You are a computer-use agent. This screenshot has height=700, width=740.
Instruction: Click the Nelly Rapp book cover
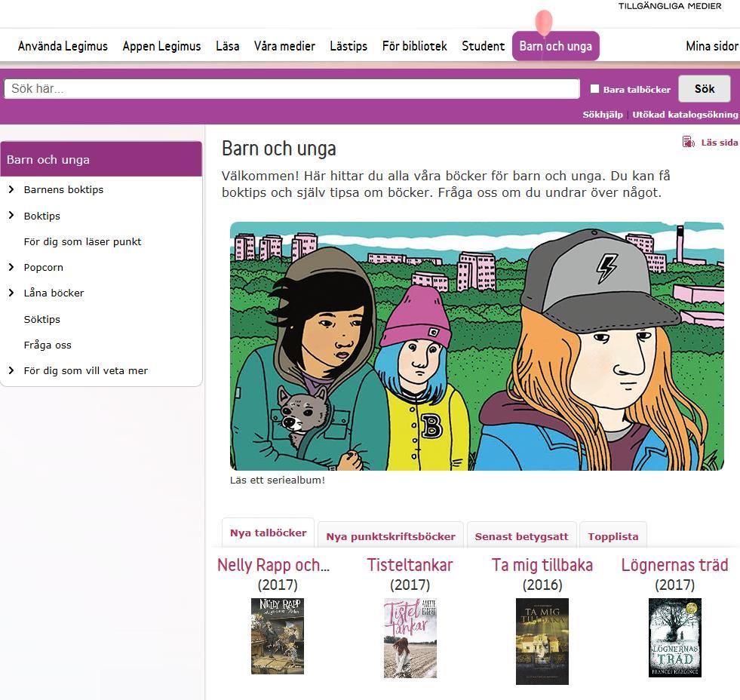click(x=278, y=637)
